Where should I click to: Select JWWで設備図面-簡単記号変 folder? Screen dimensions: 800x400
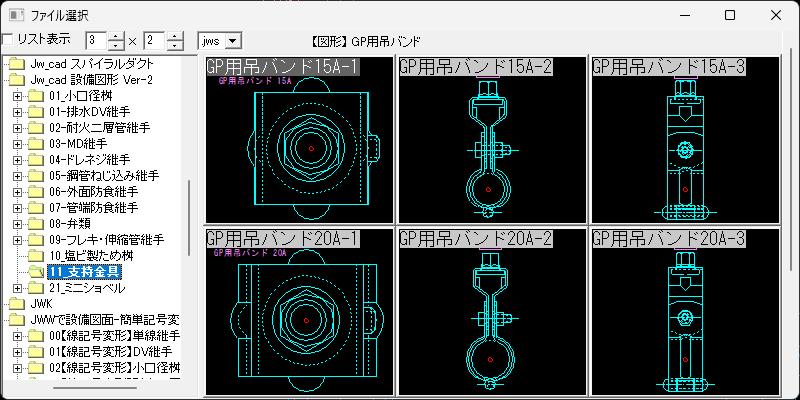(x=105, y=320)
